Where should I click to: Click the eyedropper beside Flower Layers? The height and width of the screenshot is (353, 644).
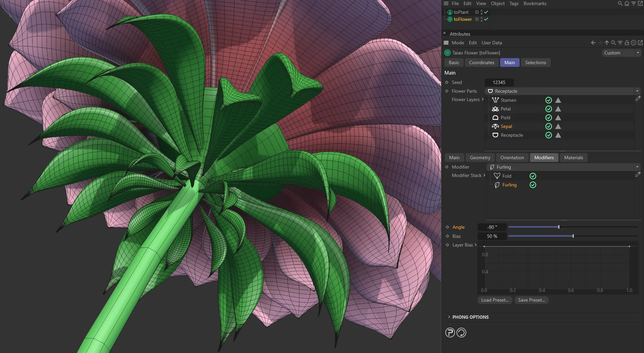(x=638, y=98)
